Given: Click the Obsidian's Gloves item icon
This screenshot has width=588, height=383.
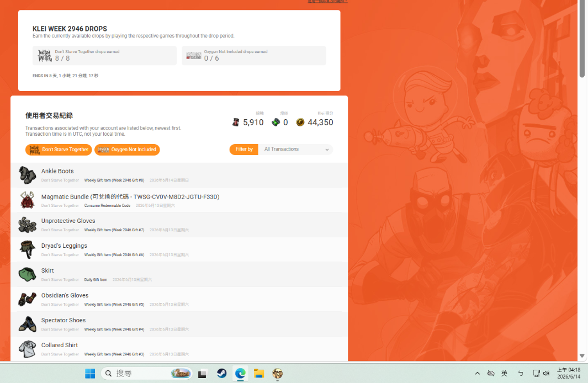Looking at the screenshot, I should pyautogui.click(x=28, y=299).
